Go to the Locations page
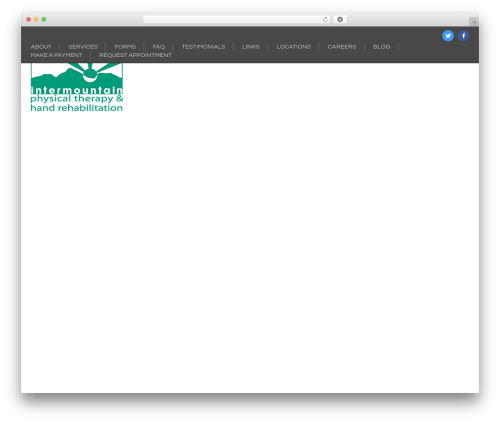 [x=294, y=47]
